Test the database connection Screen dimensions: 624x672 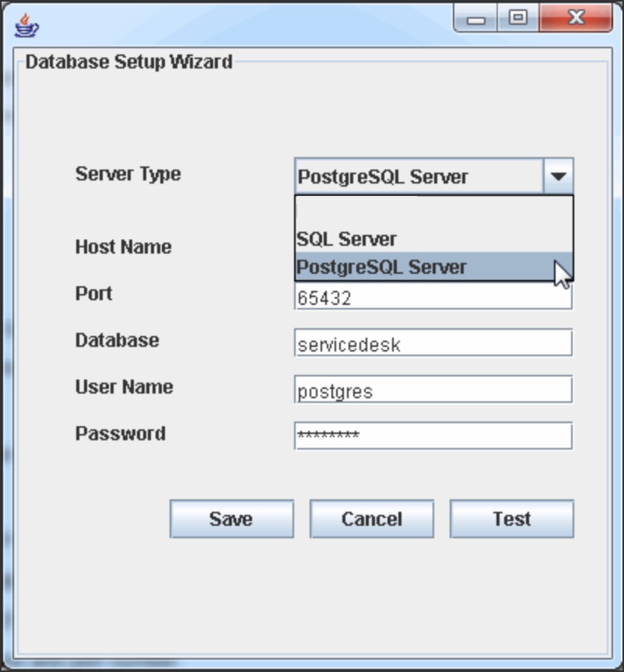coord(512,519)
